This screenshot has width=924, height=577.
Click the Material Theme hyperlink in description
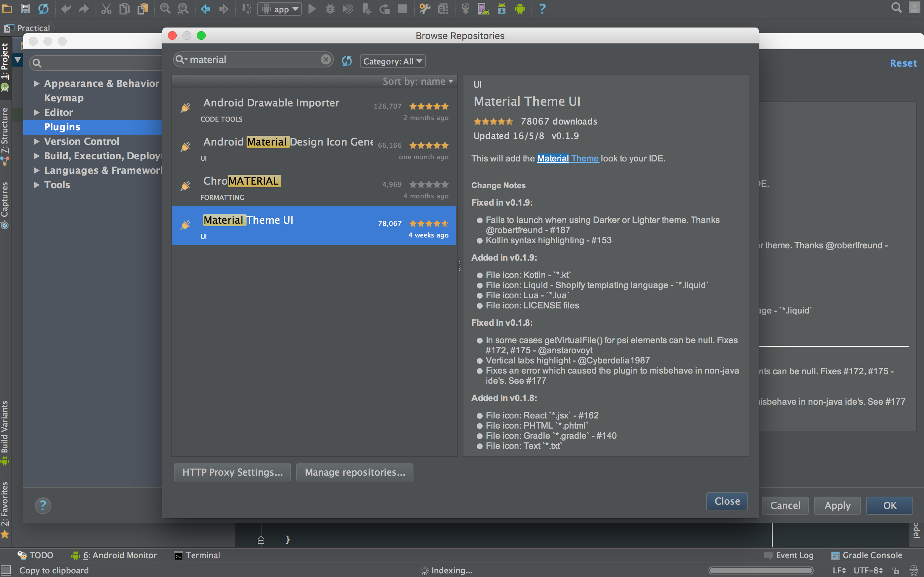pyautogui.click(x=568, y=158)
